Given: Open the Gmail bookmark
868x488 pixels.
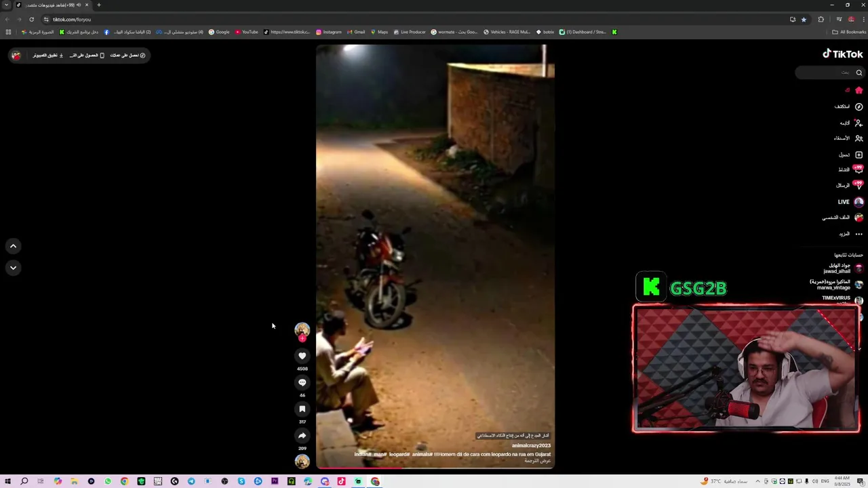Looking at the screenshot, I should pyautogui.click(x=356, y=32).
